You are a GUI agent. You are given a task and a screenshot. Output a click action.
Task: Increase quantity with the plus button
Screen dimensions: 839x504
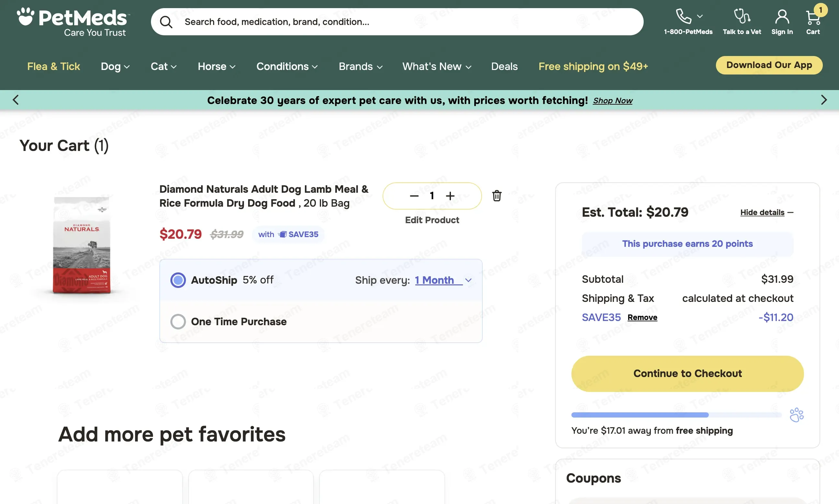tap(450, 196)
